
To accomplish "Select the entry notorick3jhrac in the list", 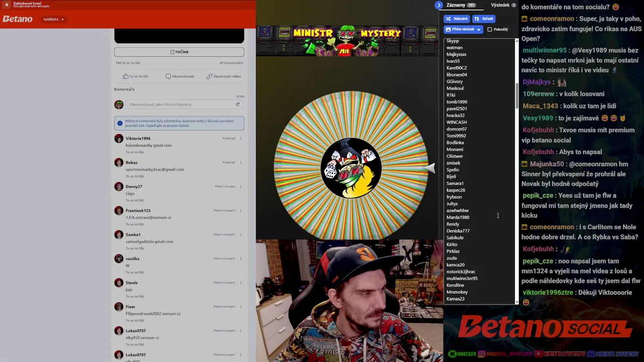I will 461,271.
